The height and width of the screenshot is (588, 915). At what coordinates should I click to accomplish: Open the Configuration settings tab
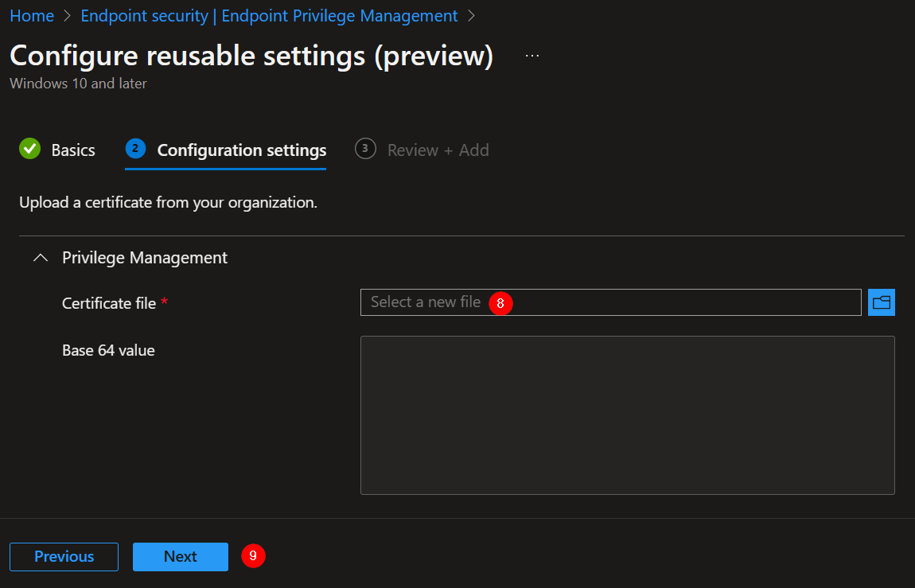pos(241,150)
